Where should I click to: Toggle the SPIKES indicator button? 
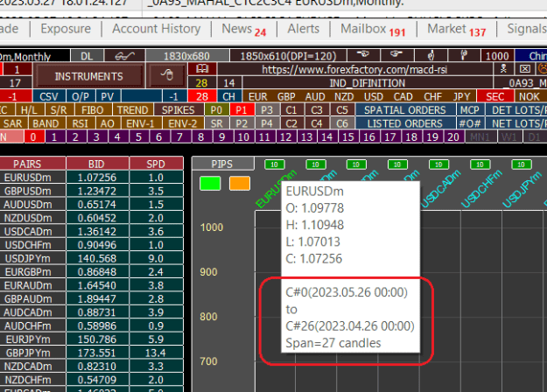pyautogui.click(x=179, y=110)
